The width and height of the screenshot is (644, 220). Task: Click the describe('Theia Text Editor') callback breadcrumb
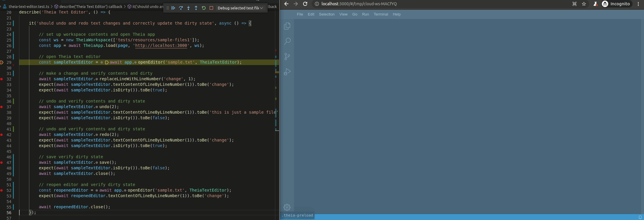[x=91, y=6]
